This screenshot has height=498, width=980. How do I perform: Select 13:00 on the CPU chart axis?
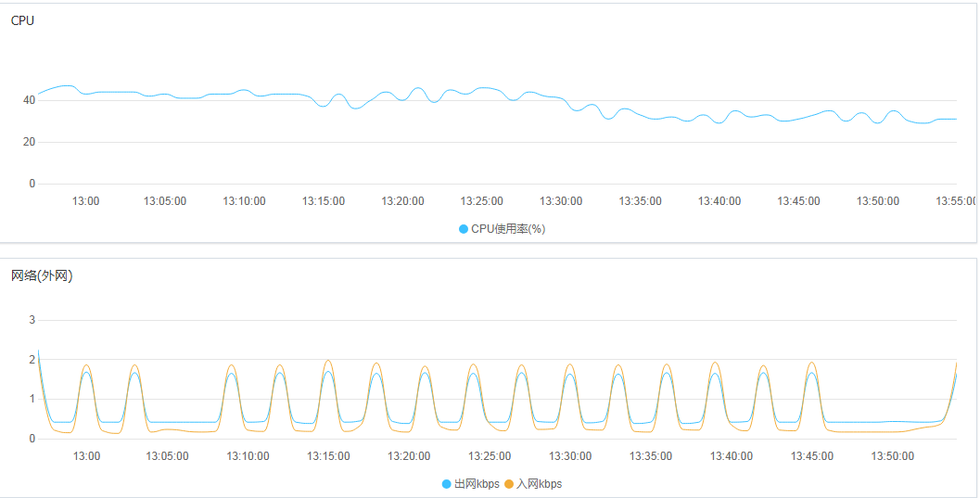[86, 201]
